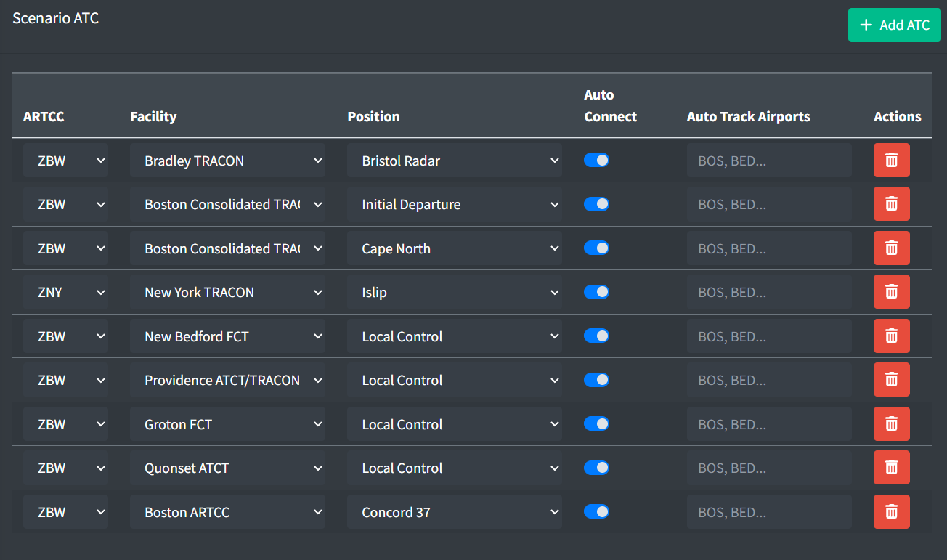Disable Auto Connect for Islip position
Image resolution: width=947 pixels, height=560 pixels.
click(x=596, y=292)
